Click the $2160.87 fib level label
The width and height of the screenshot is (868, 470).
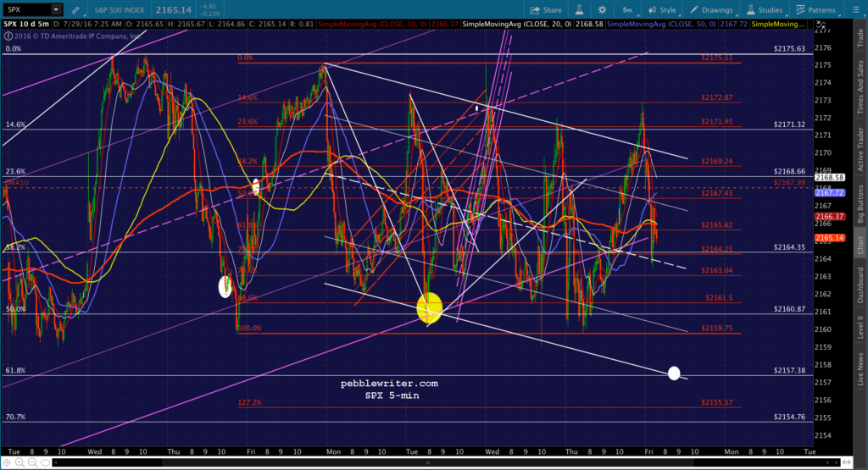pos(789,309)
